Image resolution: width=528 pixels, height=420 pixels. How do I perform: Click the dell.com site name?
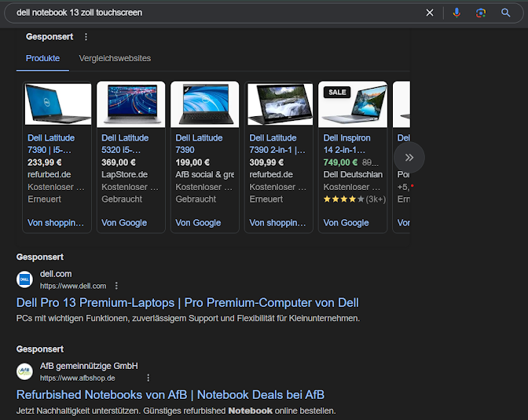pos(56,274)
